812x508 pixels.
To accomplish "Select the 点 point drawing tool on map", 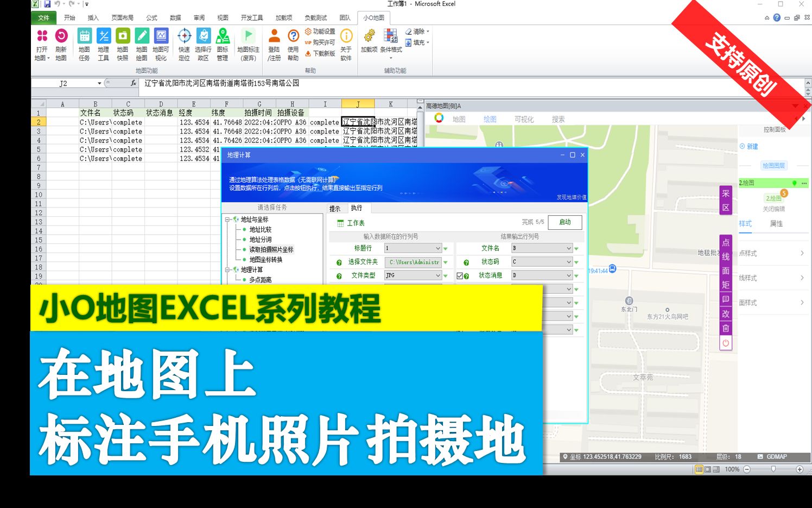I will coord(726,243).
